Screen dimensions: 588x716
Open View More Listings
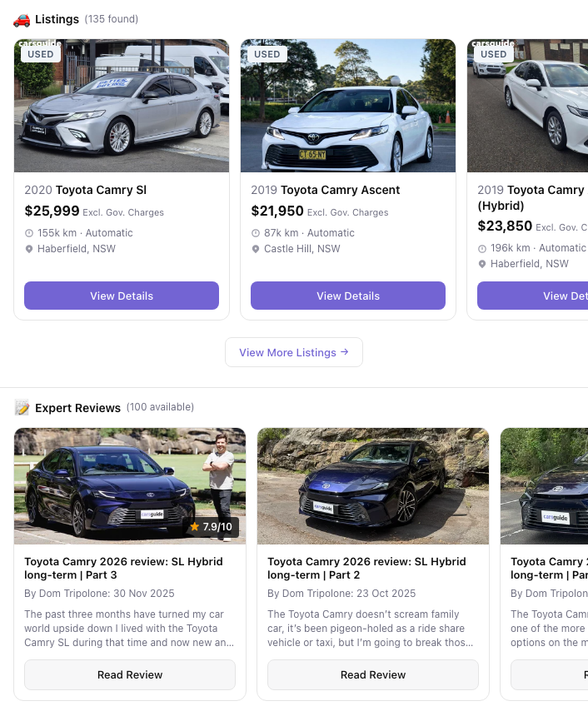293,352
